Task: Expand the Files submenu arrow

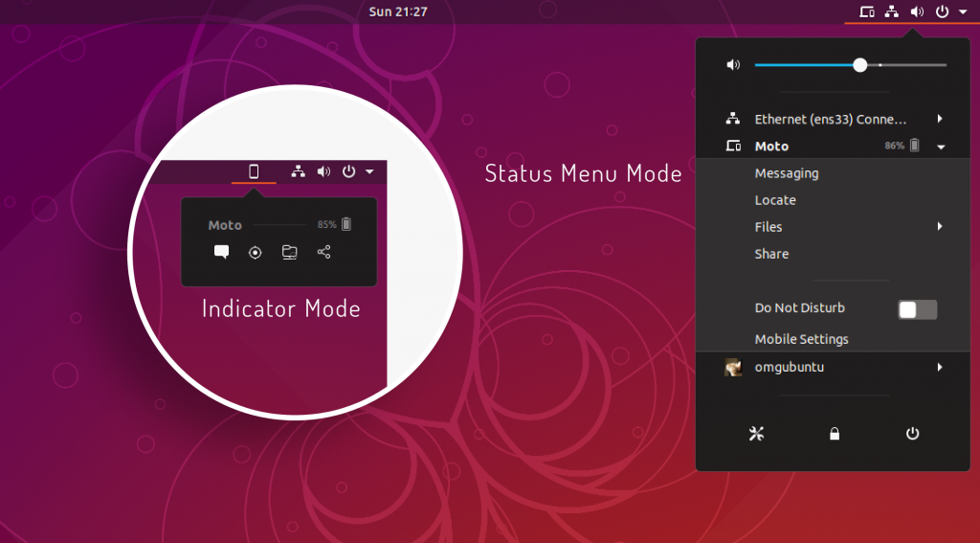Action: pyautogui.click(x=940, y=226)
